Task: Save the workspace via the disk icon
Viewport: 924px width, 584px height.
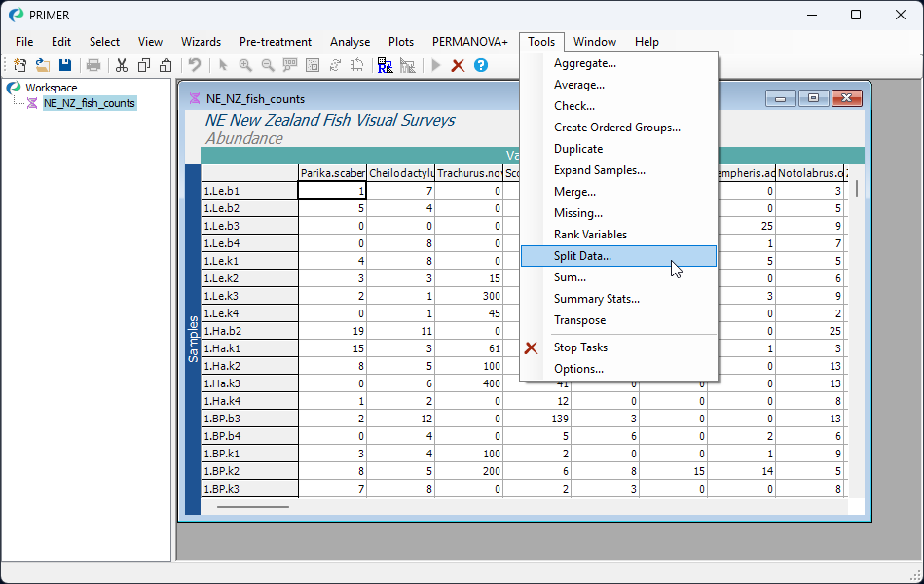Action: click(x=63, y=65)
